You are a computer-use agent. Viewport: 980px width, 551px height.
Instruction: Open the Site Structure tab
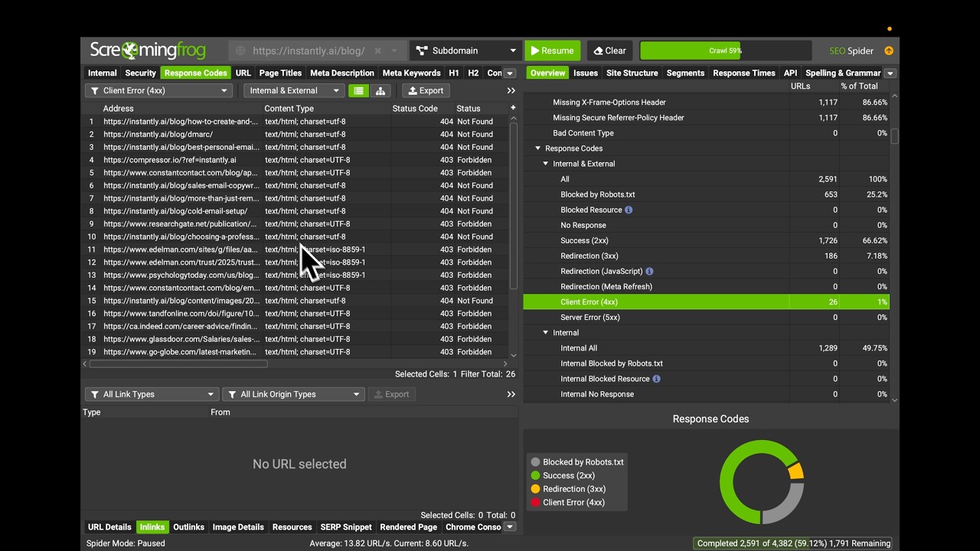click(x=632, y=73)
